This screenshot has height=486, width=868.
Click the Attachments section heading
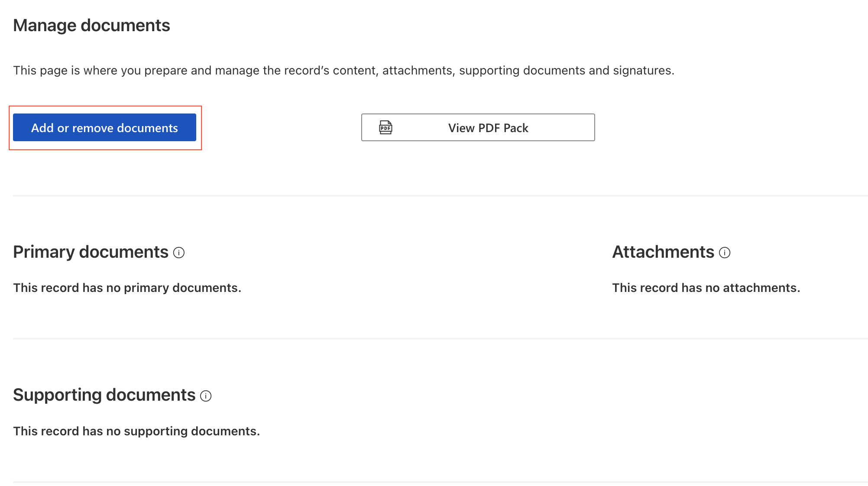pyautogui.click(x=663, y=252)
